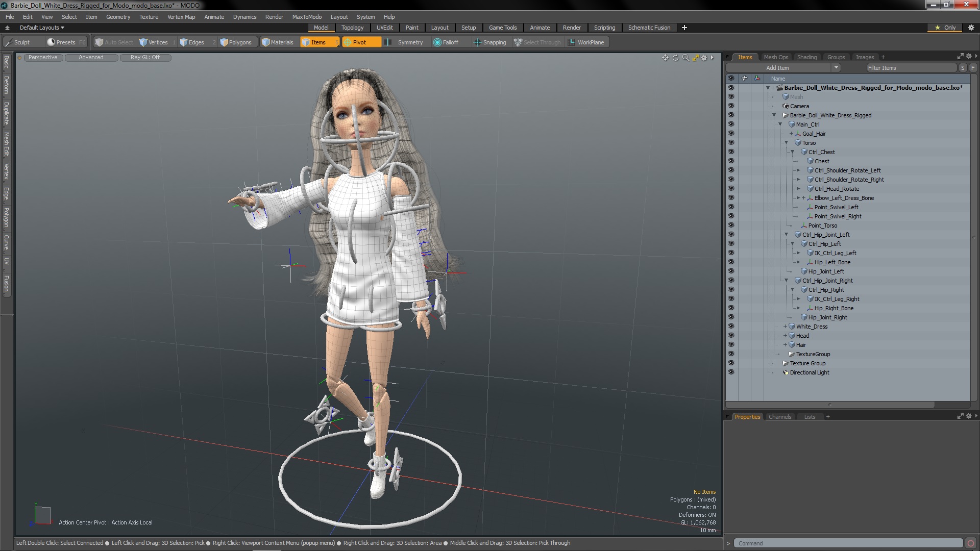Screen dimensions: 980x551
Task: Click the S filter button
Action: pyautogui.click(x=963, y=68)
